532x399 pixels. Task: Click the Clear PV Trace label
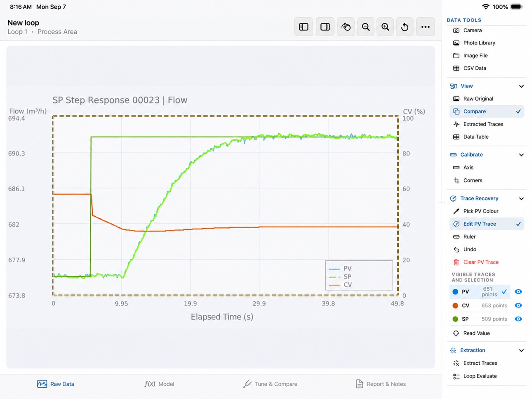481,262
